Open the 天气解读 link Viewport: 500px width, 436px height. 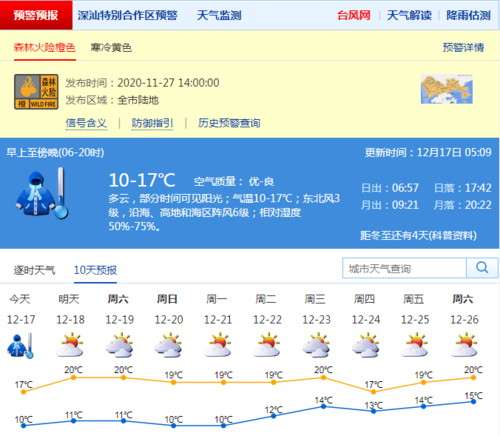[409, 15]
